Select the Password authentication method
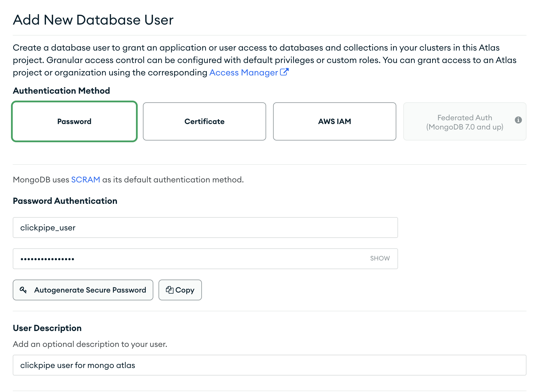The width and height of the screenshot is (534, 392). point(74,121)
